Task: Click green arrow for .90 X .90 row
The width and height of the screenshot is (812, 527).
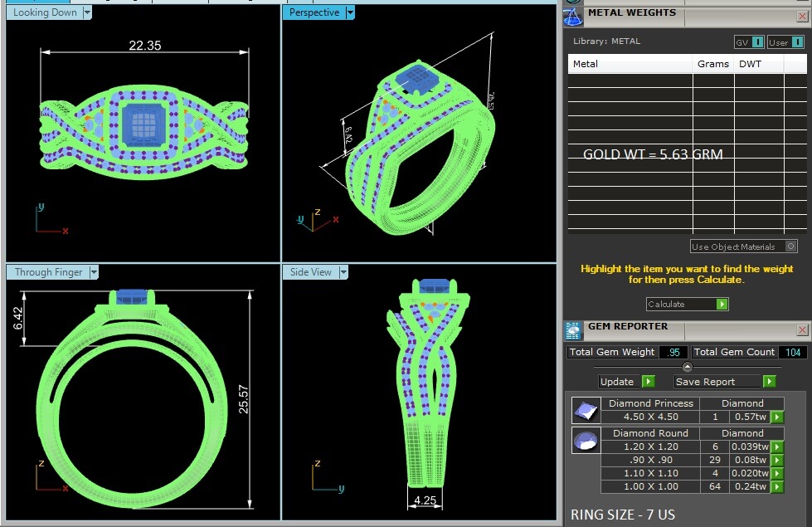Action: (x=777, y=461)
